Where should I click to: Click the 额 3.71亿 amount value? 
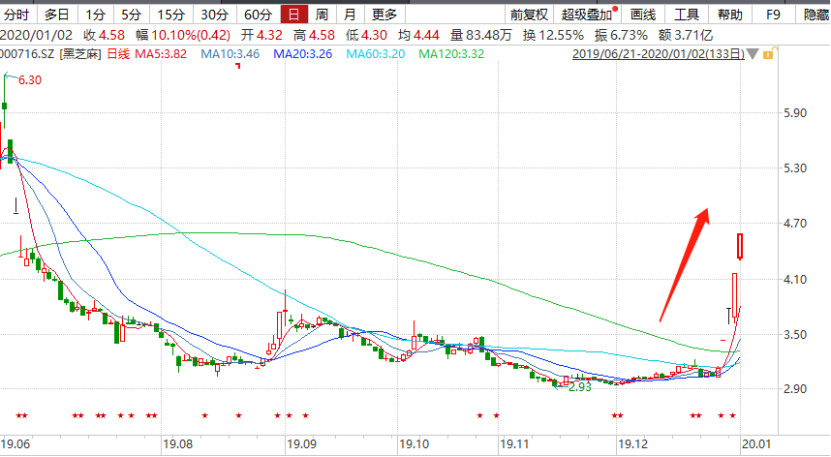[x=685, y=36]
